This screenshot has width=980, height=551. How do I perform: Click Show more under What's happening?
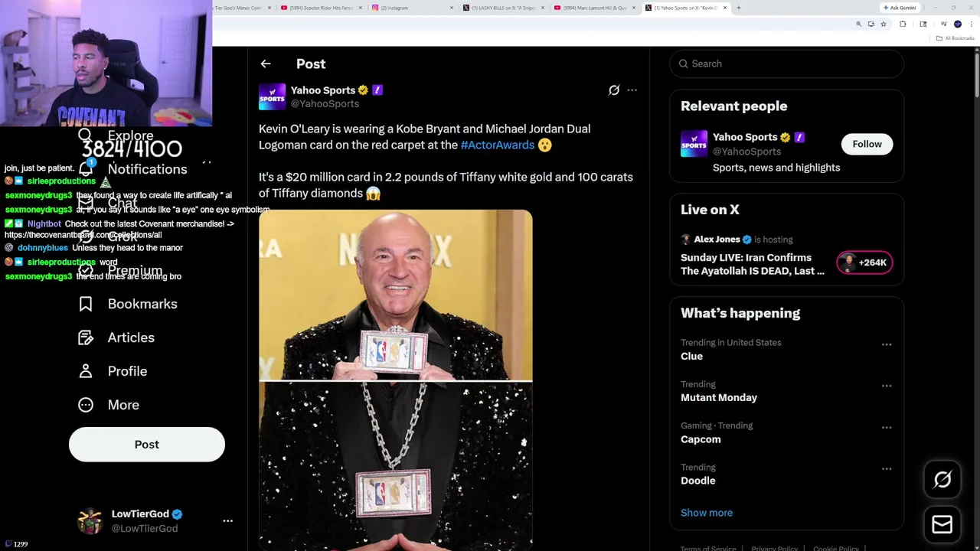(707, 513)
